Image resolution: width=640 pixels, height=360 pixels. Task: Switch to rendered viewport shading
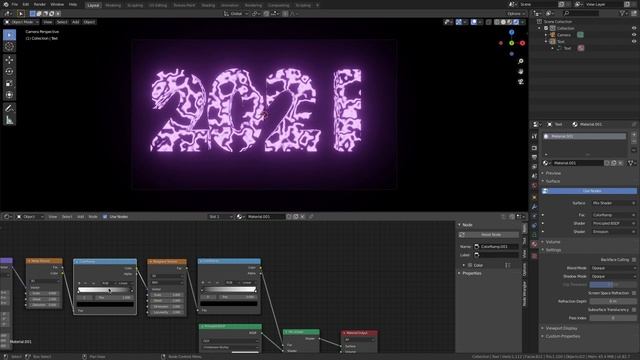[x=516, y=22]
